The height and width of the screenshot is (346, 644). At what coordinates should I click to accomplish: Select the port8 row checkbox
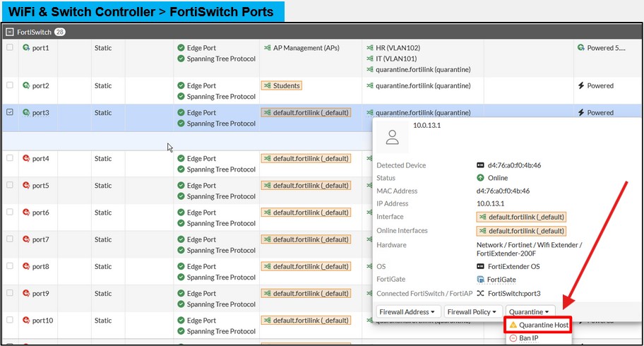10,266
